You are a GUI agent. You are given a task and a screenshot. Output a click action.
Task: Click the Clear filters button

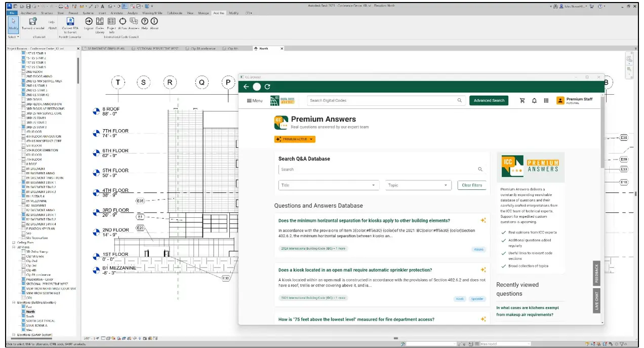[x=472, y=185]
